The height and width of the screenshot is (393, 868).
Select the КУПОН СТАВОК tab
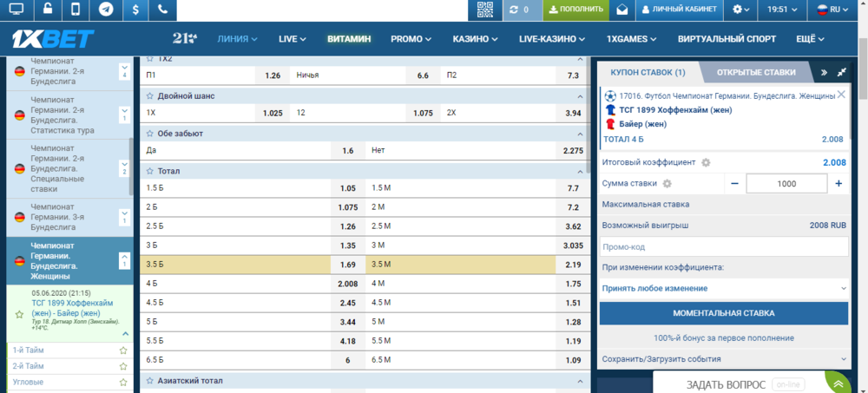pos(648,72)
